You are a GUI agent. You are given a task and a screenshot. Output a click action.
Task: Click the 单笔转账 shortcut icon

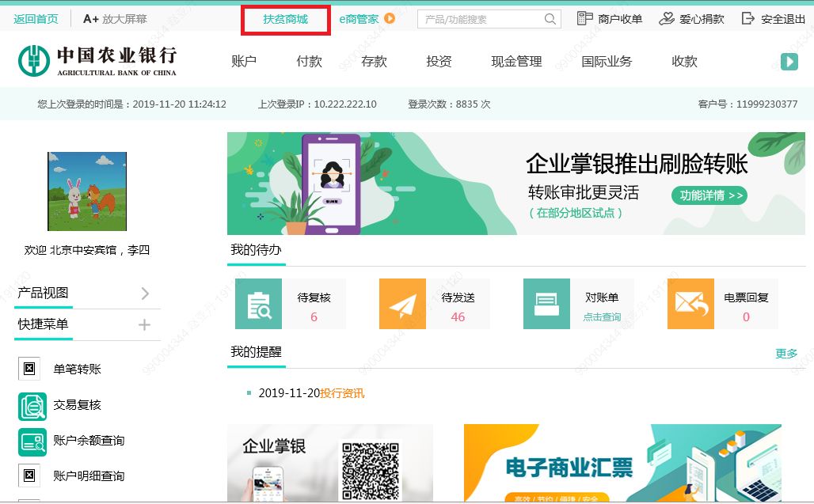coord(29,369)
